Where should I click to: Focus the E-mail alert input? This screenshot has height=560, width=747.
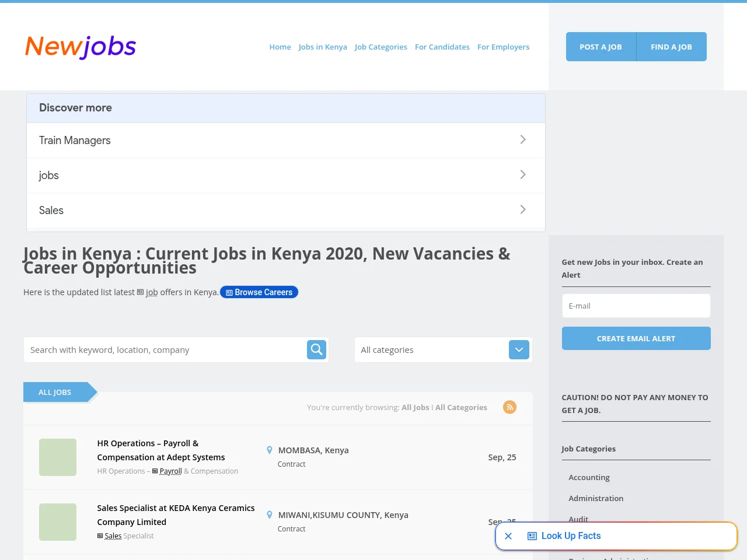coord(636,306)
